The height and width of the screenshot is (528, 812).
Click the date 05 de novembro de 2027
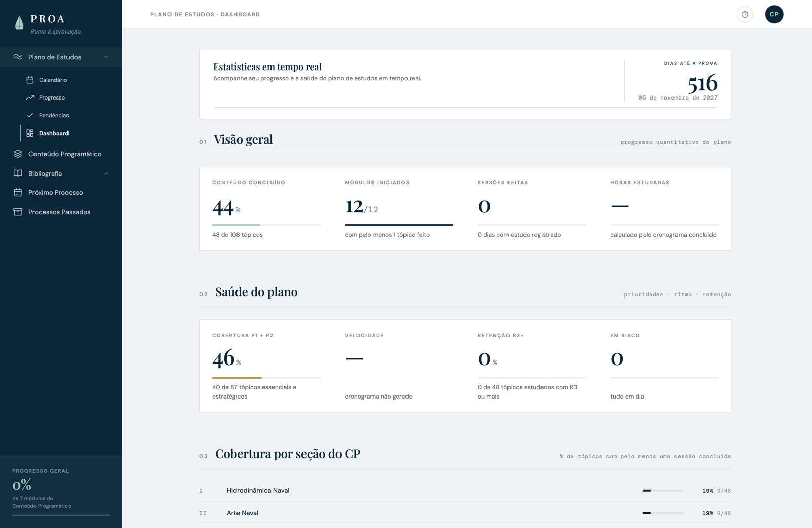(x=678, y=97)
